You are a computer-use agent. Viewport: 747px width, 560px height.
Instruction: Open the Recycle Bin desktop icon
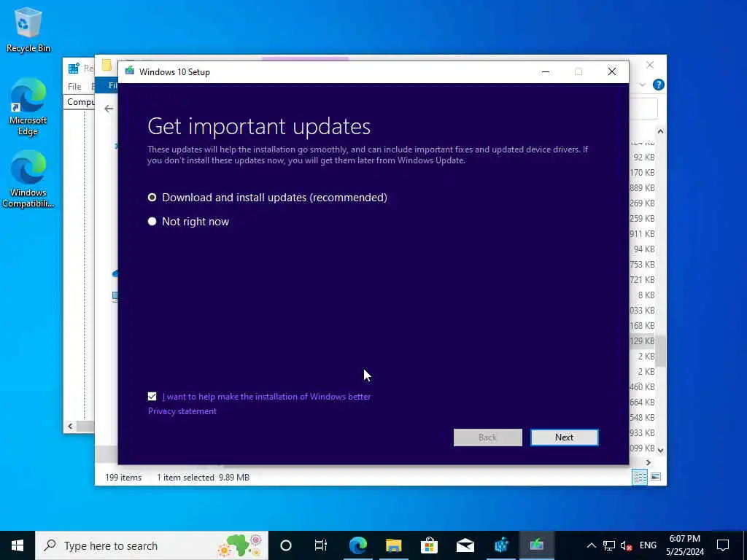pyautogui.click(x=28, y=29)
